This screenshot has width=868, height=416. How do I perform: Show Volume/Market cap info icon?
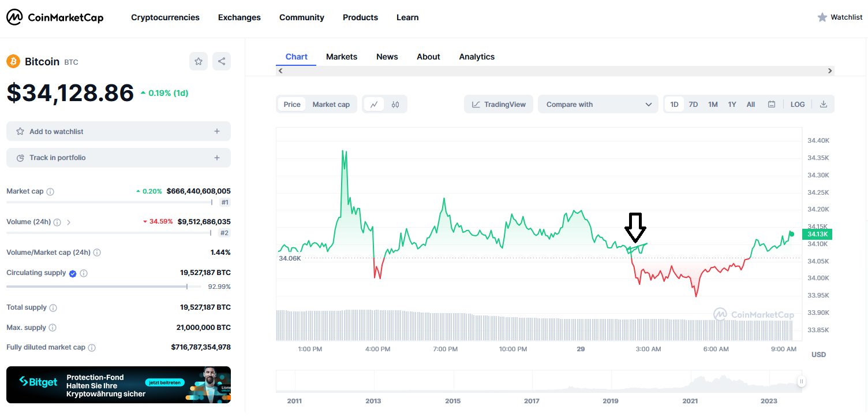[97, 252]
